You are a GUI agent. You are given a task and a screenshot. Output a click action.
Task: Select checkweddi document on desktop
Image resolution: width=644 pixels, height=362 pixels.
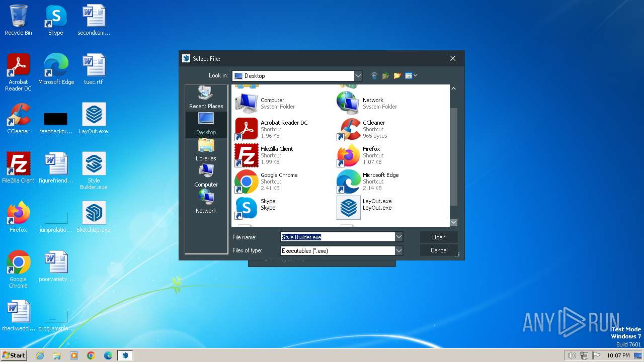(18, 316)
